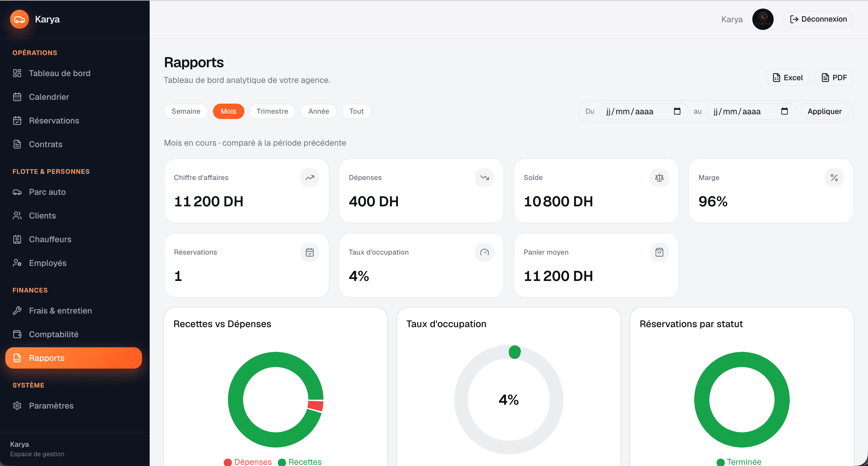Click the Parc auto car icon
Viewport: 868px width, 466px height.
pos(17,192)
